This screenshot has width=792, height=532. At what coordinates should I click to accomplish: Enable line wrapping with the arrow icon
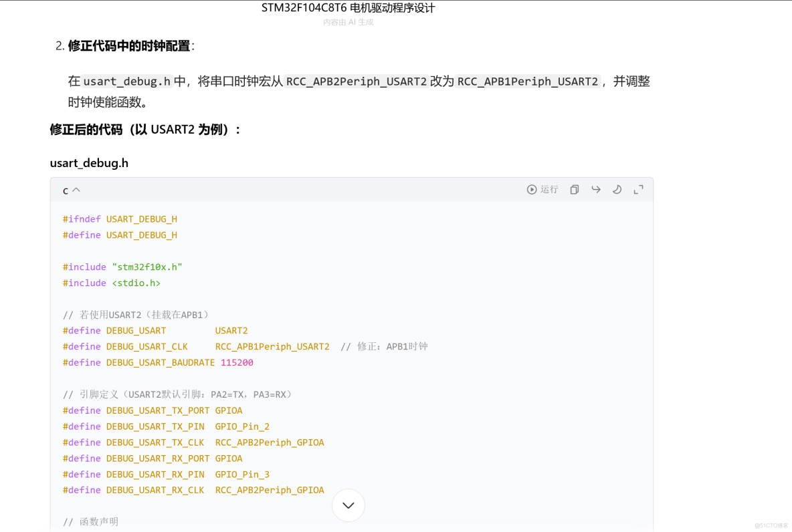595,190
